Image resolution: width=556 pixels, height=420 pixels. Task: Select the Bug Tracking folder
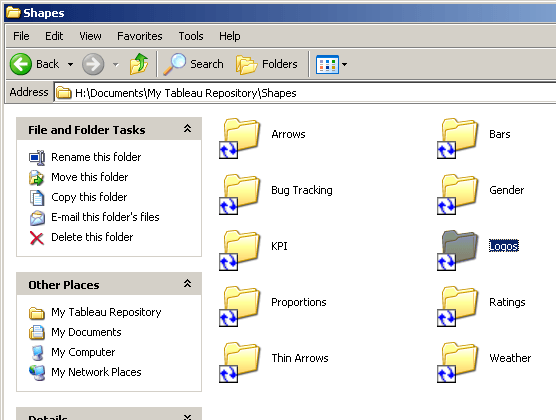(302, 190)
